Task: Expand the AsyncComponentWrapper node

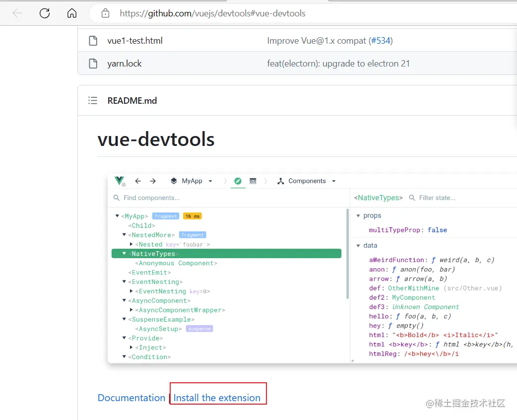Action: point(131,310)
